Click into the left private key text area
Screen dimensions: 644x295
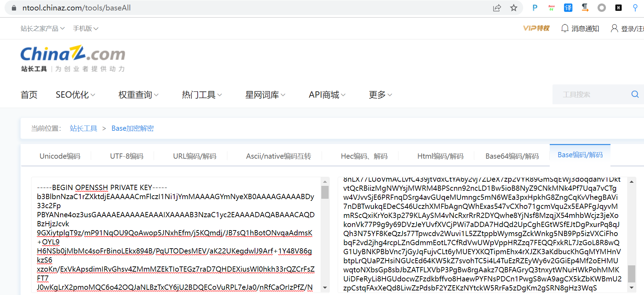coord(176,235)
